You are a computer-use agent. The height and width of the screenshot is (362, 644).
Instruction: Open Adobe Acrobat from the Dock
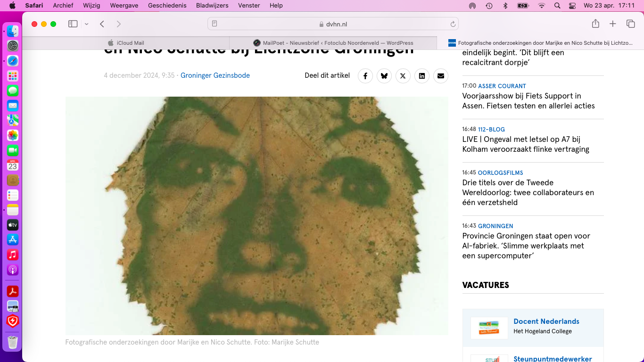coord(13,291)
